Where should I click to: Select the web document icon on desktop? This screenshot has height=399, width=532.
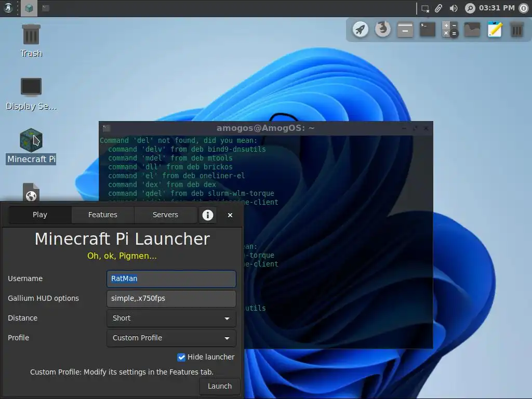pos(31,192)
